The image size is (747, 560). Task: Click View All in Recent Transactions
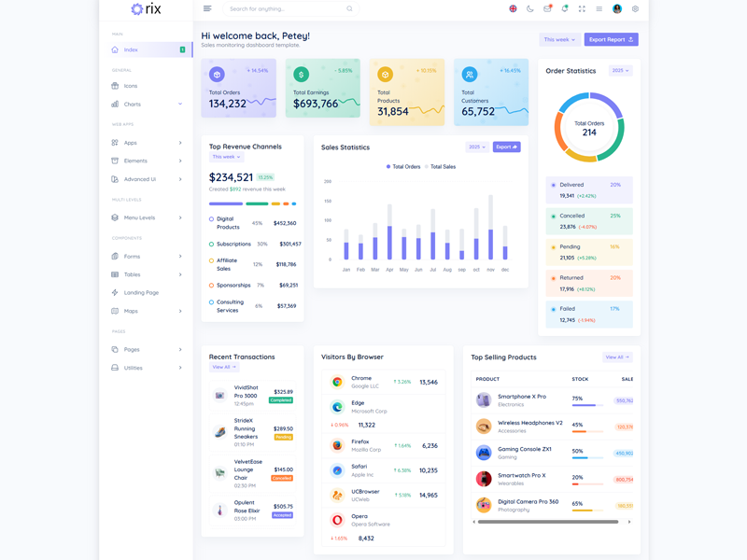pos(224,368)
